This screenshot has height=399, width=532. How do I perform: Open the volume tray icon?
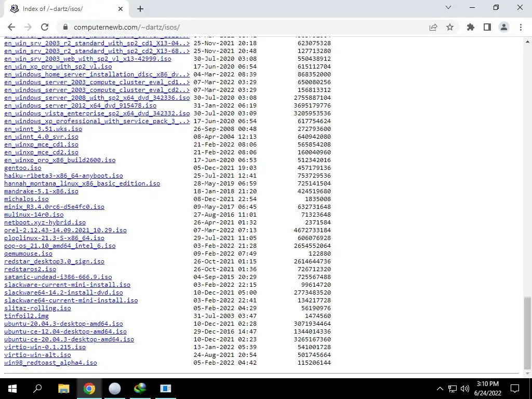coord(465,389)
